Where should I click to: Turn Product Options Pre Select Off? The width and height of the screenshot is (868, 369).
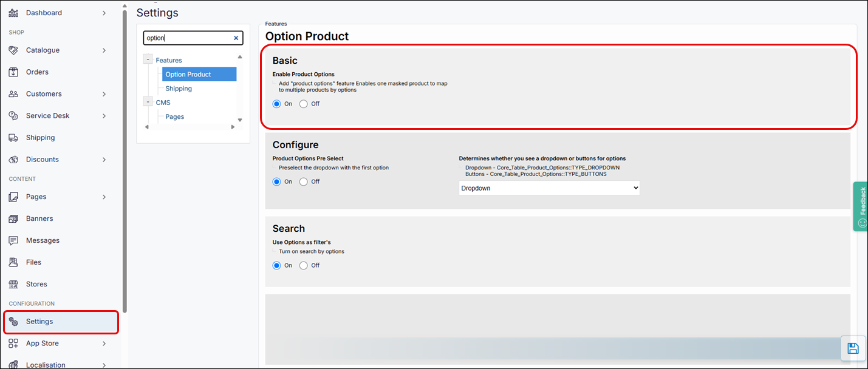304,181
